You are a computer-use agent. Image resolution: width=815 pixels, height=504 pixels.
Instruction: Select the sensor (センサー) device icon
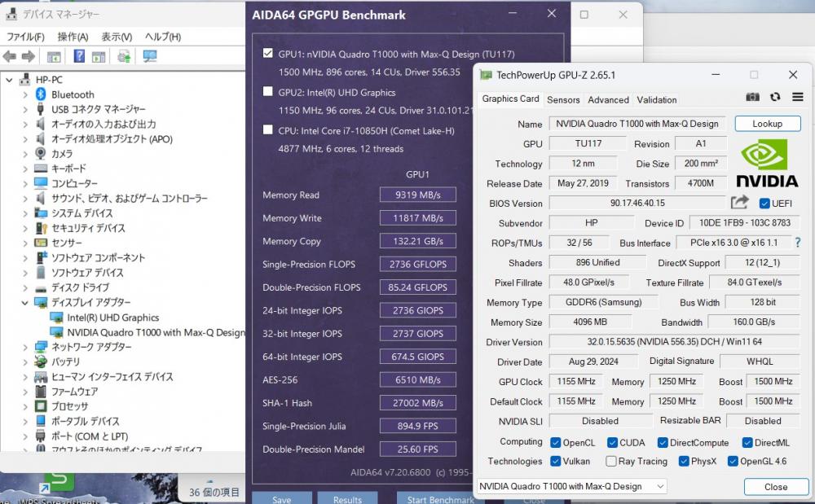pyautogui.click(x=41, y=243)
